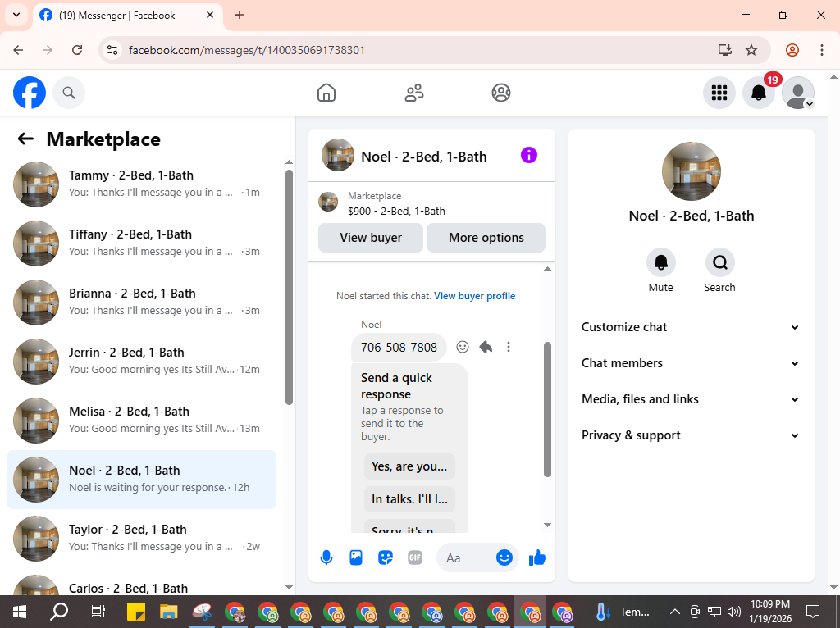Open the Groups icon in top bar
Screen dimensions: 840x628
coord(501,93)
